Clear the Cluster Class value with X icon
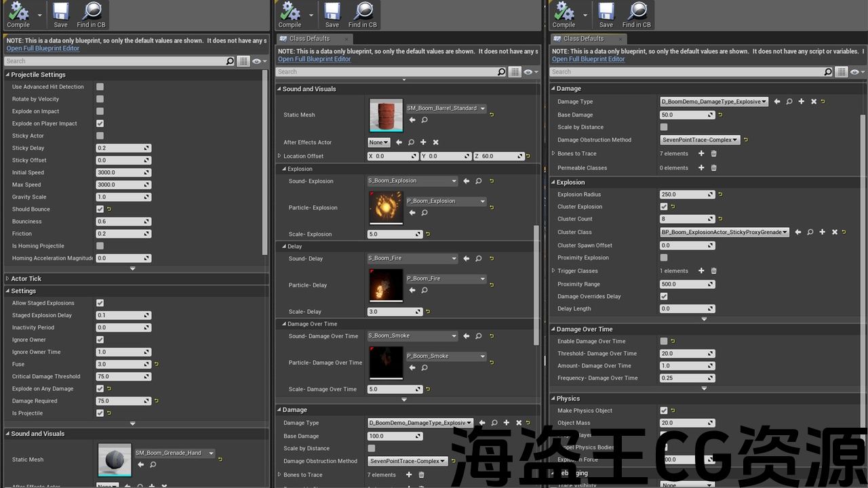Viewport: 868px width, 488px height. 834,232
